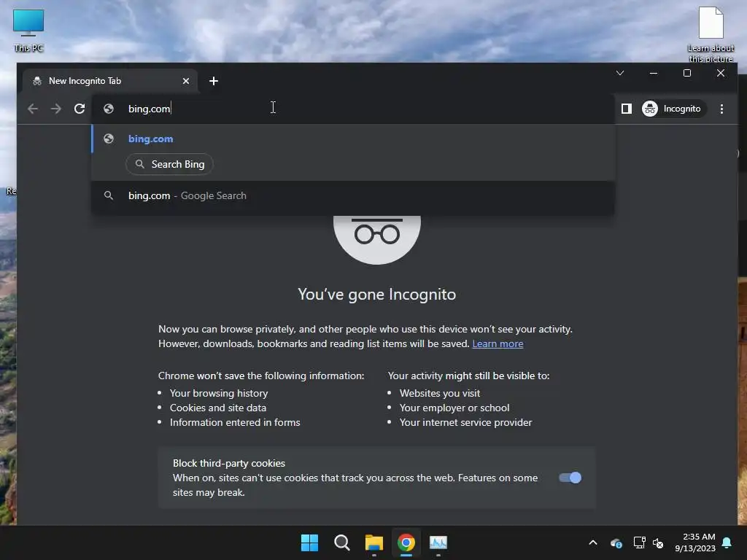Select Learn about this picture desktop icon
The width and height of the screenshot is (747, 560).
click(711, 34)
